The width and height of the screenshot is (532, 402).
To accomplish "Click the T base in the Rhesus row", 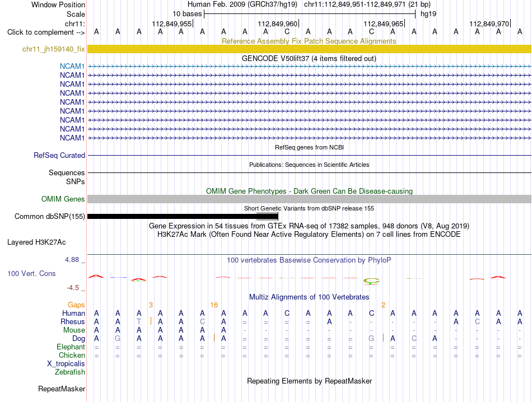I will [x=139, y=321].
